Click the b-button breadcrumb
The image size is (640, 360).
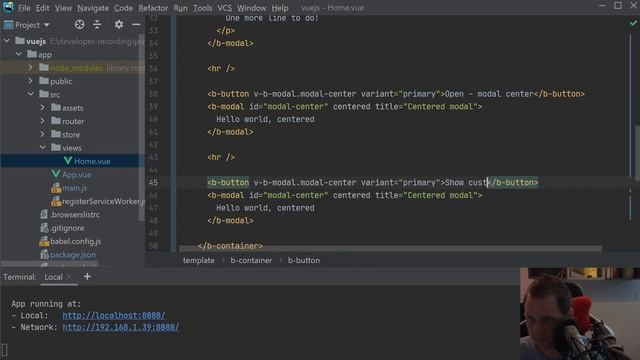point(304,260)
